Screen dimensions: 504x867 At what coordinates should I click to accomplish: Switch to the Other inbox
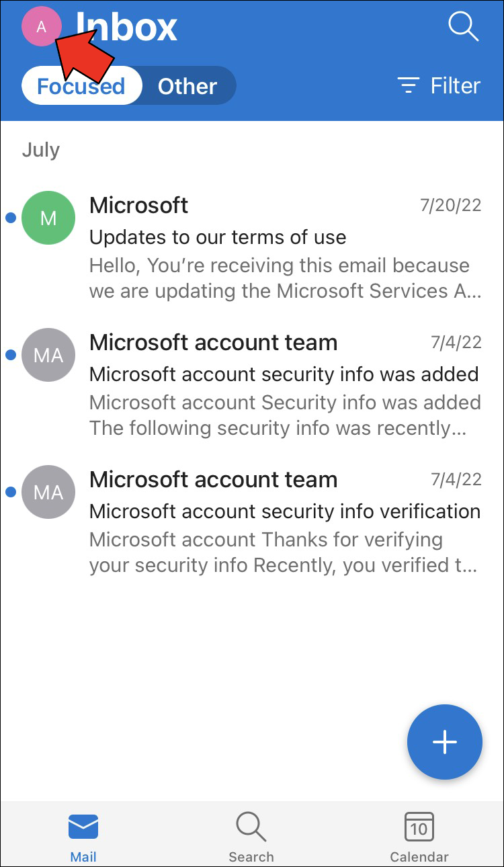(x=187, y=86)
